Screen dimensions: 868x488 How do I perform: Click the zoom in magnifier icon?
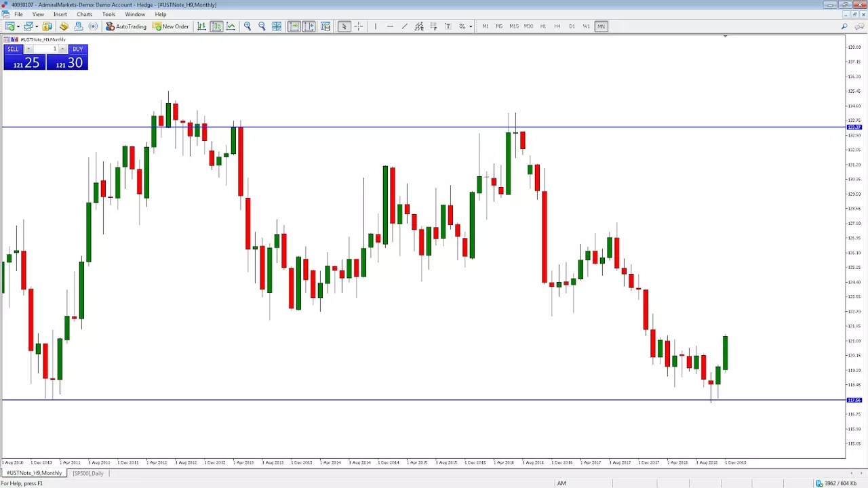tap(248, 26)
